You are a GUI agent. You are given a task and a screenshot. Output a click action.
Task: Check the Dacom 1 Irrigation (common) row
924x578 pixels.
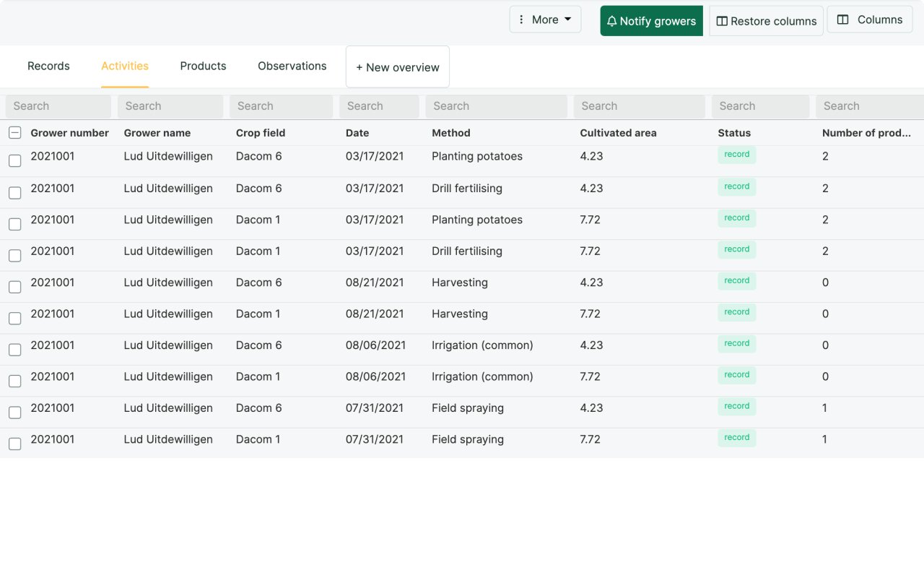coord(14,381)
